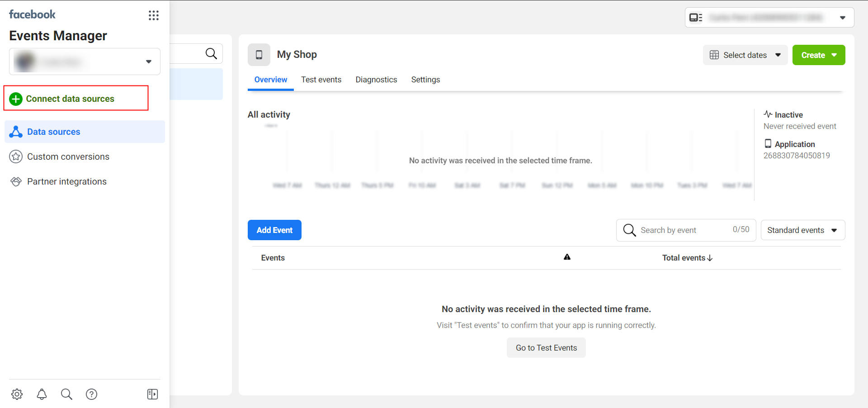868x408 pixels.
Task: Switch to the Test events tab
Action: point(321,80)
